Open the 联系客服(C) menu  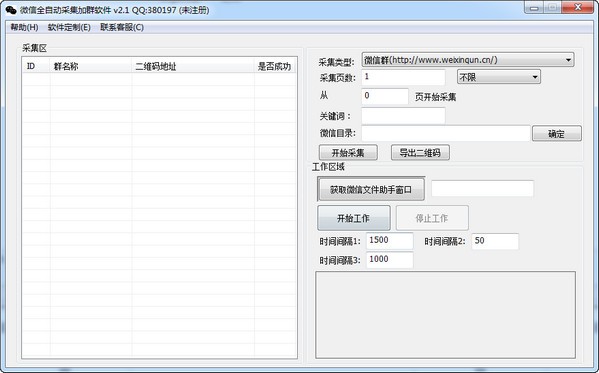click(x=122, y=28)
